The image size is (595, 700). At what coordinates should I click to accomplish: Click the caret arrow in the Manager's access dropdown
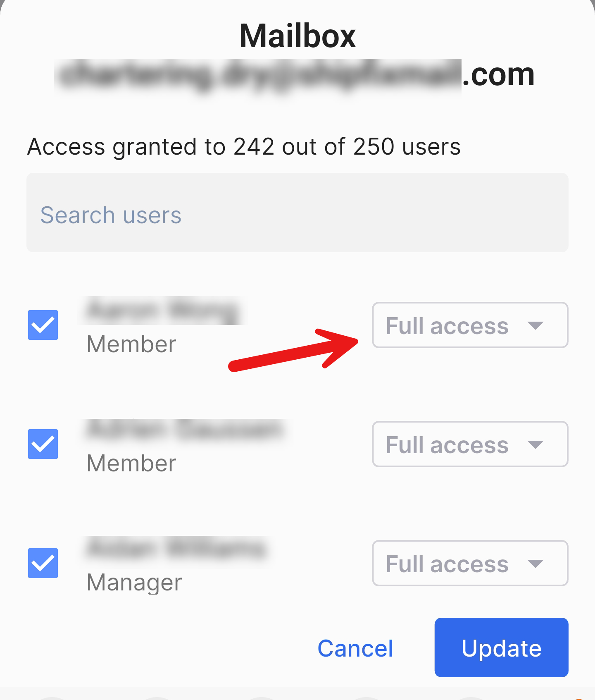click(535, 564)
